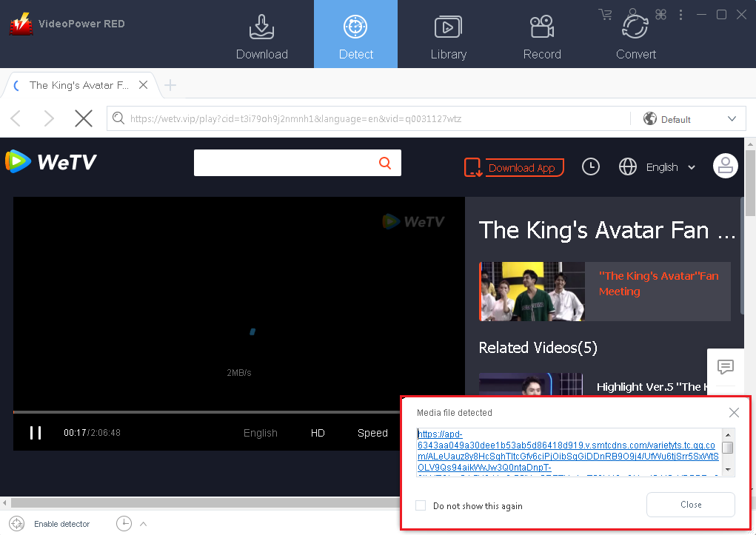Screen dimensions: 756x535
Task: Open "The King's Avatar" Fan Meeting link
Action: pos(658,283)
